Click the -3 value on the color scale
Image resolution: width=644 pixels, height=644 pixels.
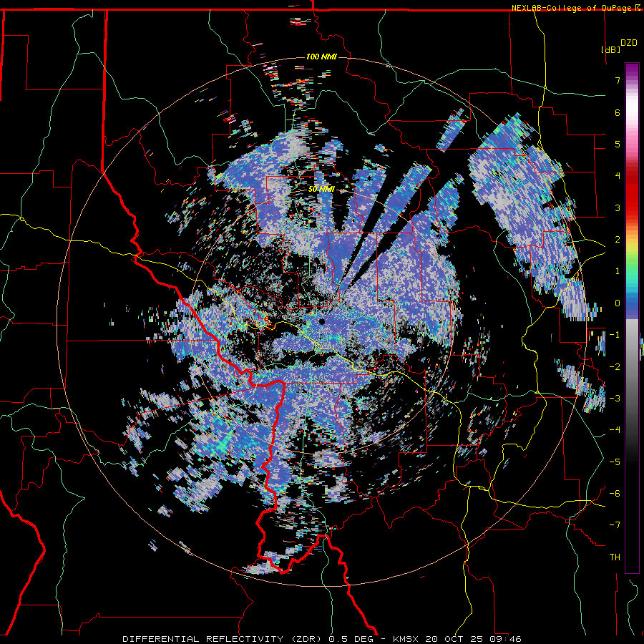pos(615,399)
